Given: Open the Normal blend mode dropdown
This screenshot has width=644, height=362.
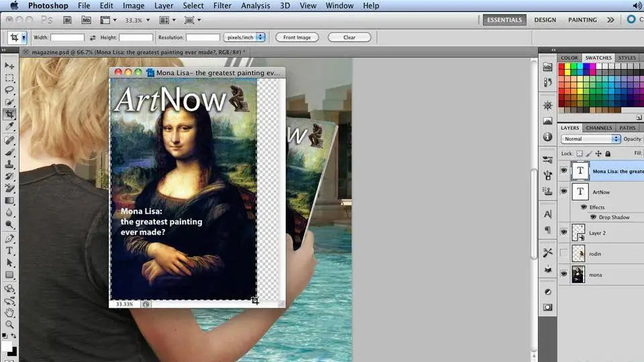Looking at the screenshot, I should point(590,139).
